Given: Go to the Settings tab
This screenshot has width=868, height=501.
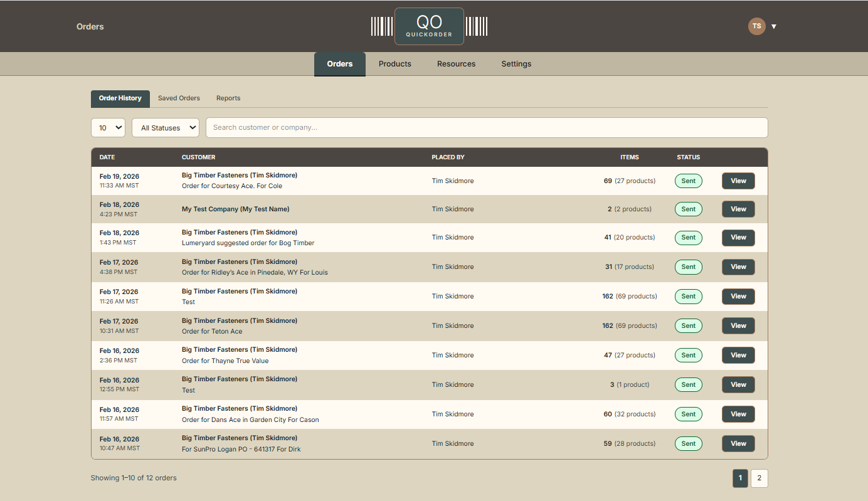Looking at the screenshot, I should pos(516,64).
